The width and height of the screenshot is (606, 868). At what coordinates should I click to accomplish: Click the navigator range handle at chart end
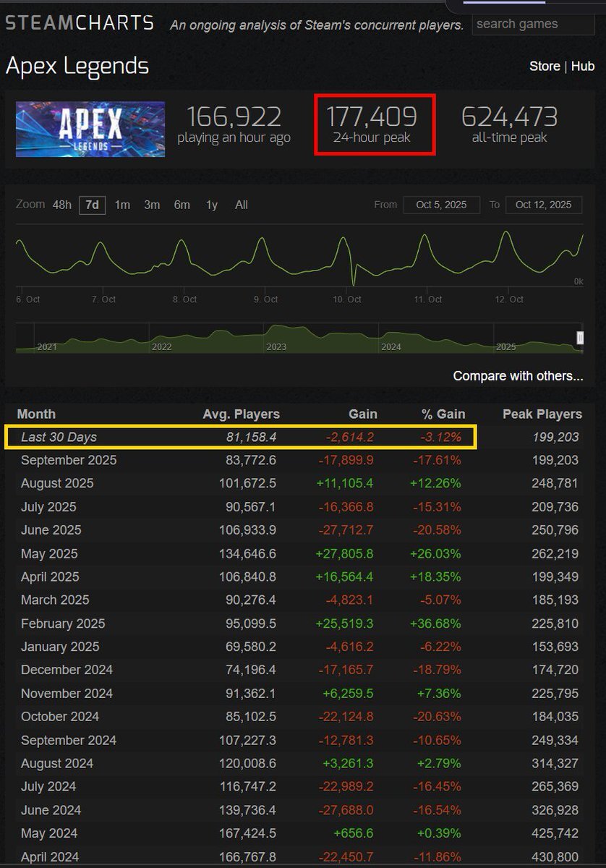click(579, 339)
